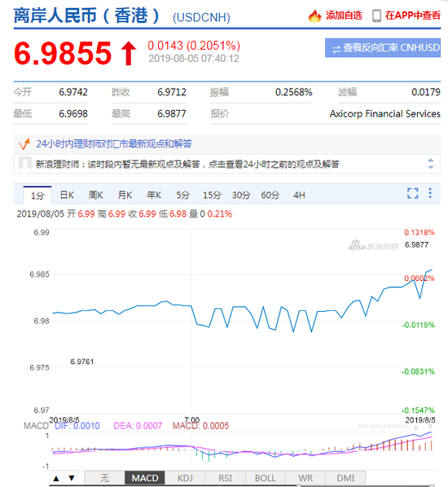The width and height of the screenshot is (448, 487).
Task: Open the three-dot chart options menu
Action: tap(430, 193)
